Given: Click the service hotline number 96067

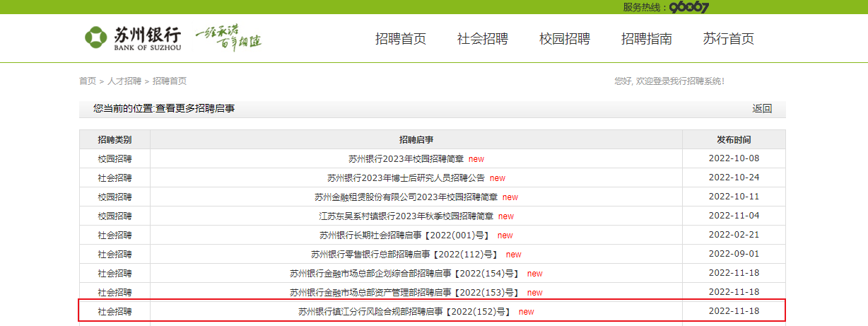Looking at the screenshot, I should [688, 7].
